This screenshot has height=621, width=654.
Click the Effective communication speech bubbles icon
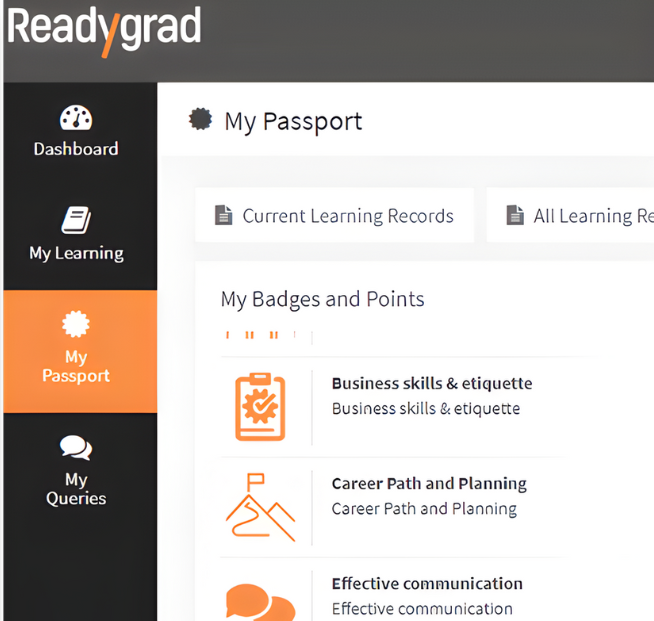[260, 602]
